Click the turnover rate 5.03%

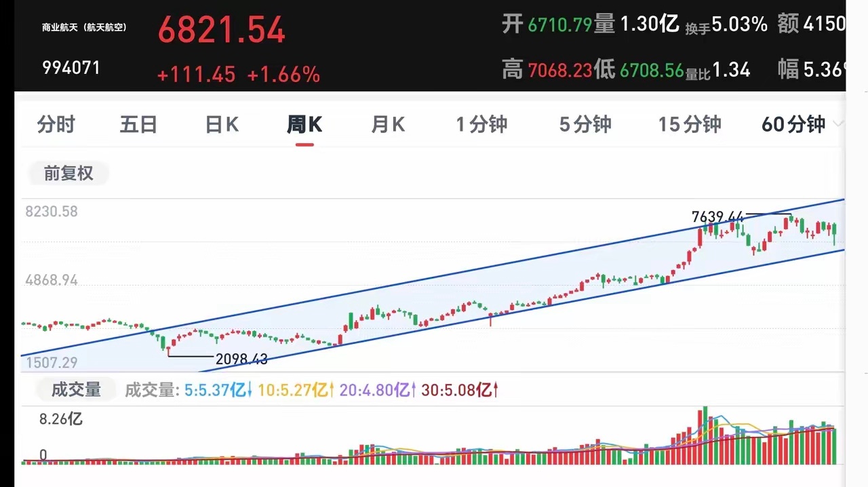coord(740,25)
